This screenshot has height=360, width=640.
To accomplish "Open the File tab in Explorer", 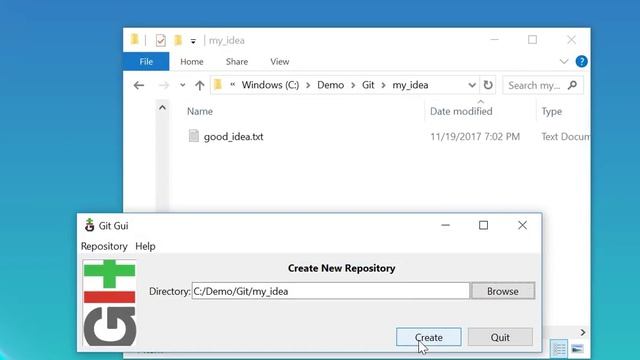I will point(146,61).
